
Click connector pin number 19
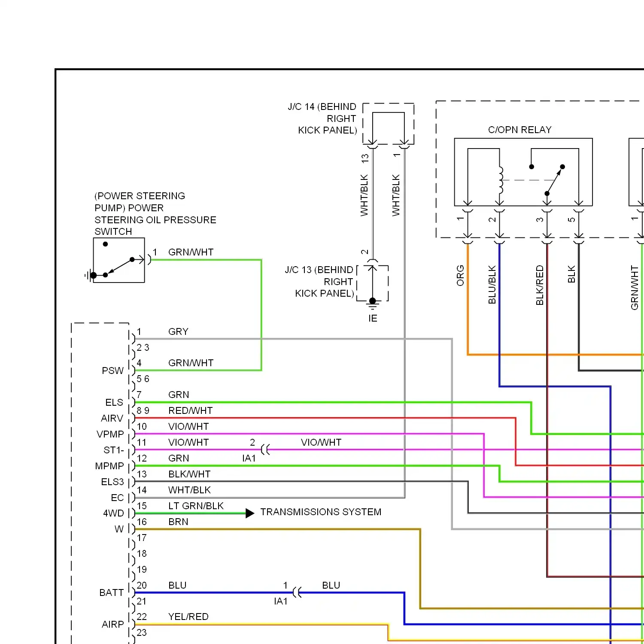coord(142,569)
